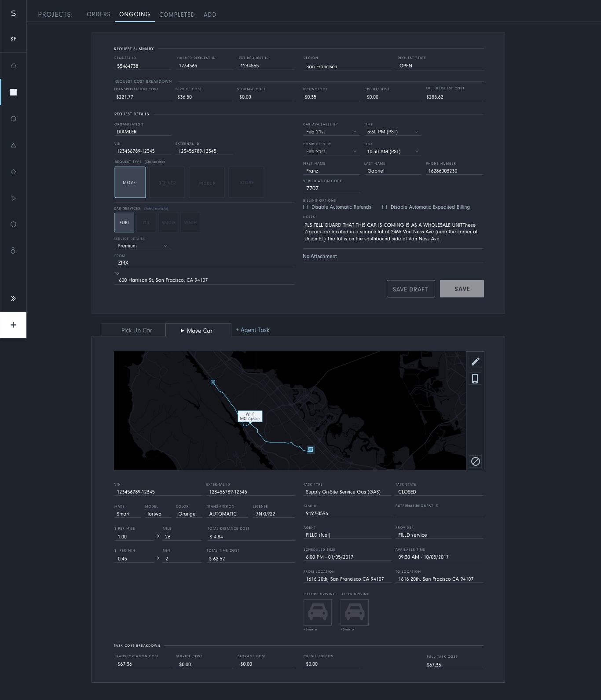Expand sidebar with double chevron icon
Image resolution: width=601 pixels, height=700 pixels.
tap(13, 298)
